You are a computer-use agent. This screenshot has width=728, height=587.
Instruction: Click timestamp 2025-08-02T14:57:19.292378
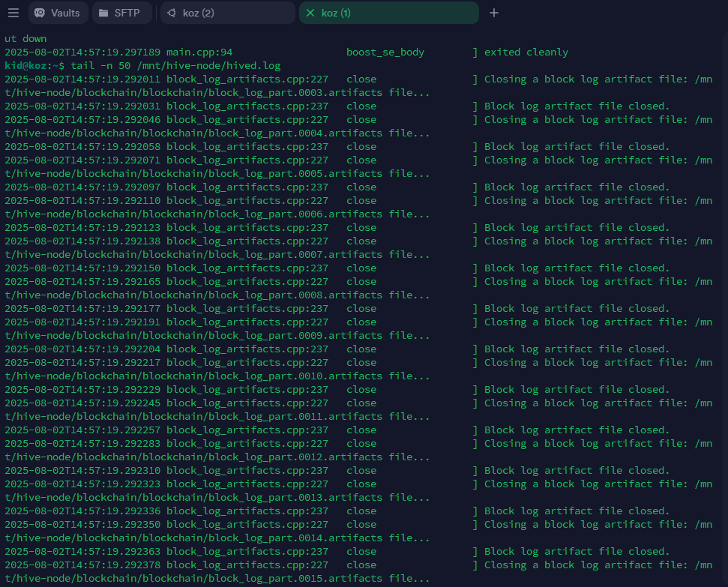[x=82, y=565]
